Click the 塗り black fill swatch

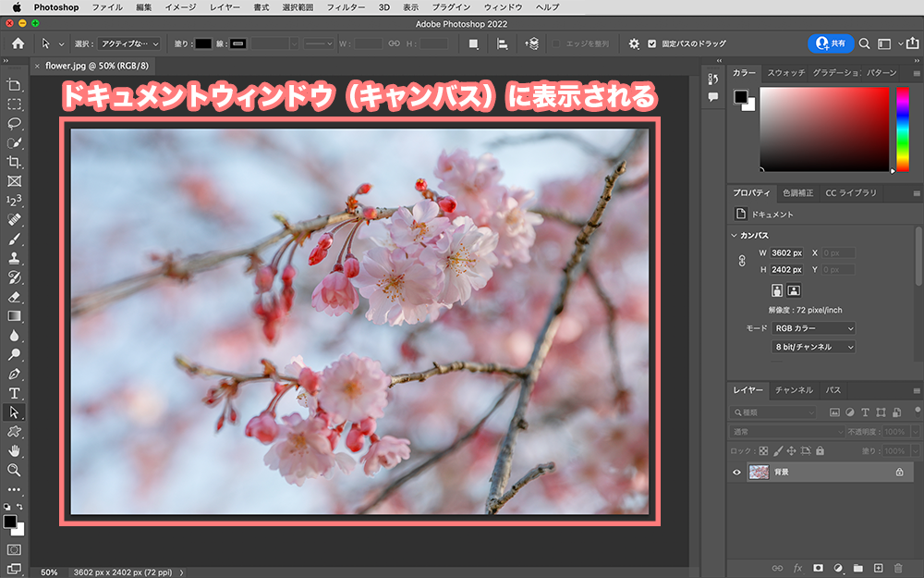tap(203, 43)
